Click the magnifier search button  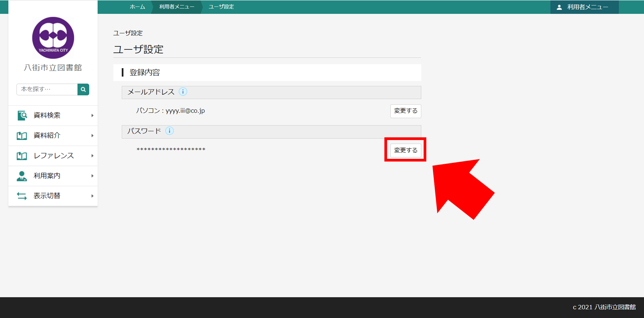tap(83, 89)
